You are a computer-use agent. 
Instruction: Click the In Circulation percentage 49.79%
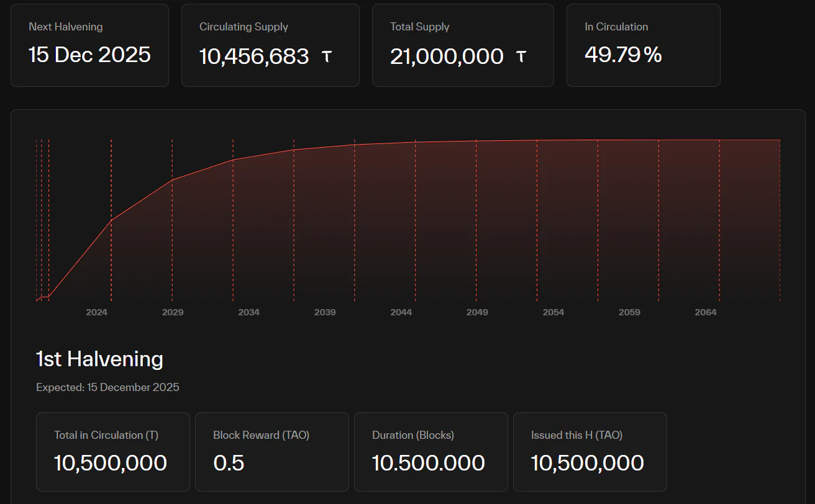point(623,55)
